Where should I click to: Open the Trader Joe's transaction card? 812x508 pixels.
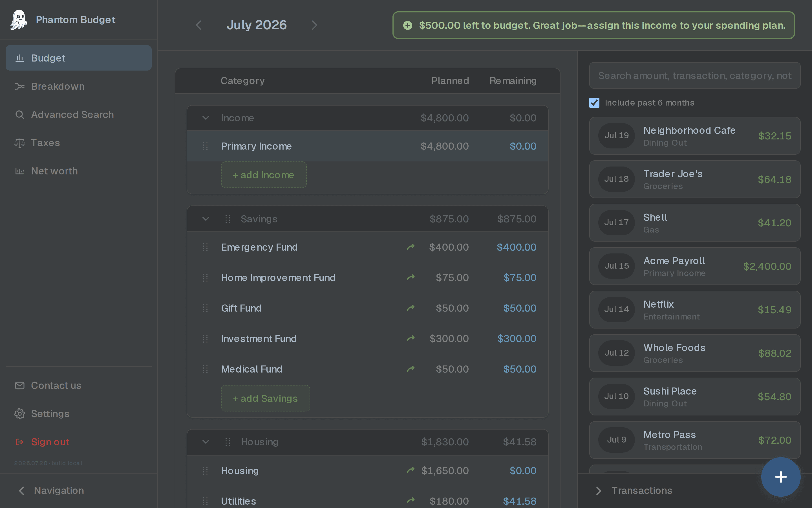point(694,179)
